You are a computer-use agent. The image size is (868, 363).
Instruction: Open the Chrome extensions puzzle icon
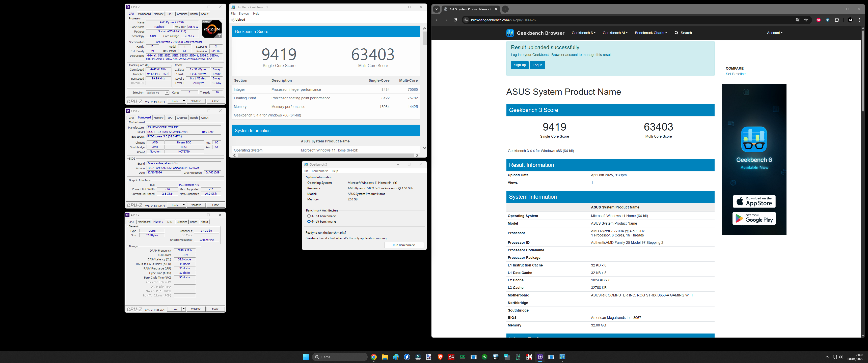point(837,20)
